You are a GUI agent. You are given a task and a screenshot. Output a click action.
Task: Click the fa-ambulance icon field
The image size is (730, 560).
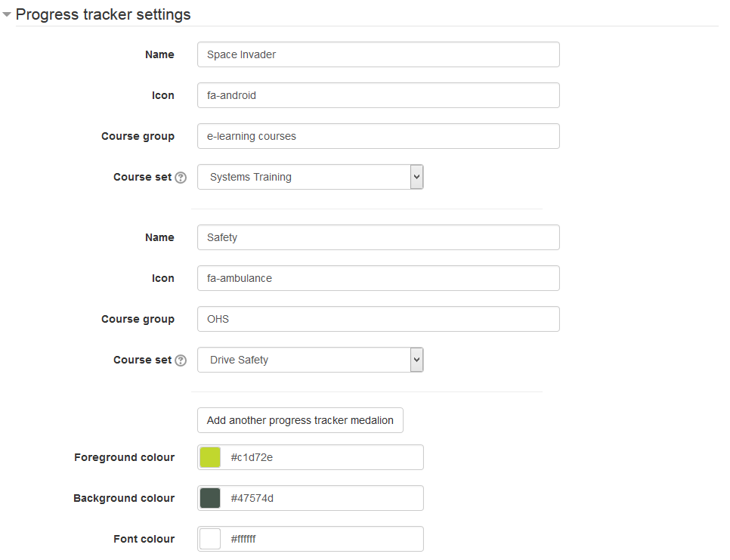(378, 278)
